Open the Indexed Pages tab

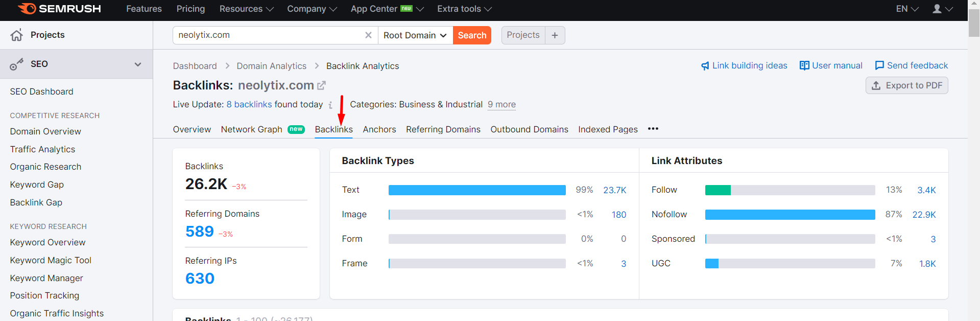(608, 129)
